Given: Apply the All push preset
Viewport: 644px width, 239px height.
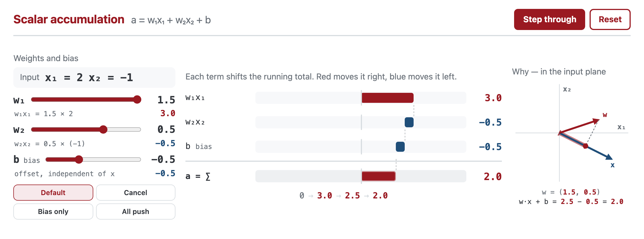Looking at the screenshot, I should coord(135,211).
